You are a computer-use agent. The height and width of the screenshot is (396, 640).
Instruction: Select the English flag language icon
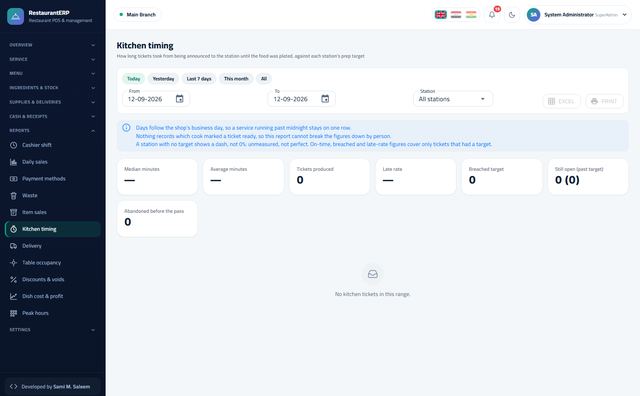440,15
